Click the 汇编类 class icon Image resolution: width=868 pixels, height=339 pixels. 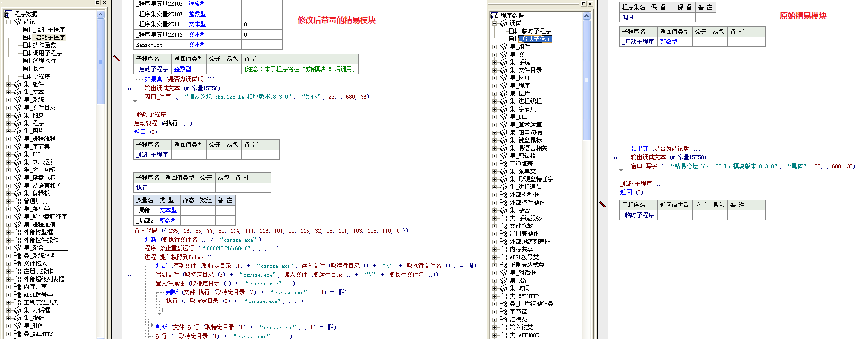pyautogui.click(x=504, y=320)
